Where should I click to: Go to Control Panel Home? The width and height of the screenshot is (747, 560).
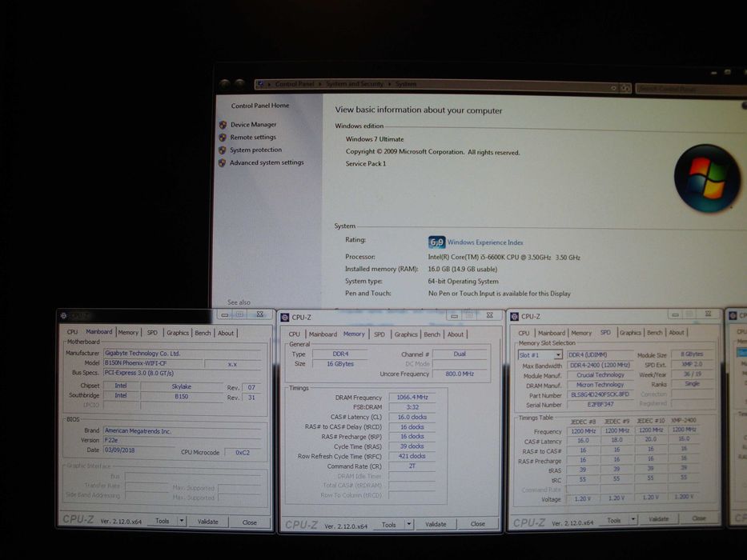(x=260, y=106)
